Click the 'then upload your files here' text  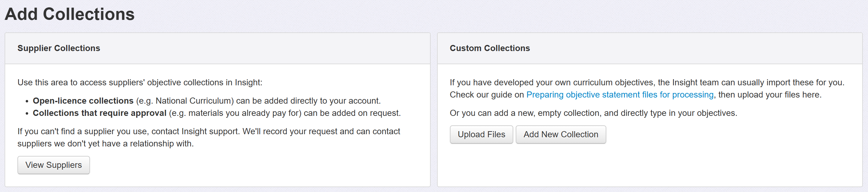[770, 95]
